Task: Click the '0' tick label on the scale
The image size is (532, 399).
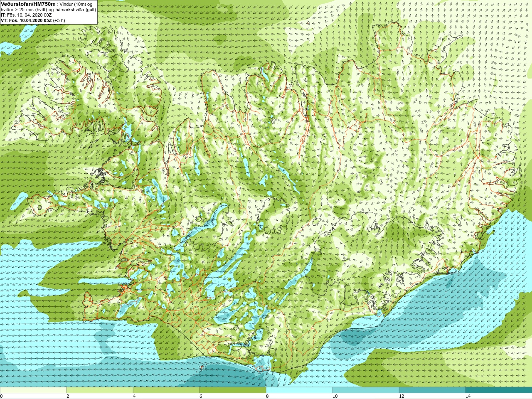Action: tap(2, 396)
